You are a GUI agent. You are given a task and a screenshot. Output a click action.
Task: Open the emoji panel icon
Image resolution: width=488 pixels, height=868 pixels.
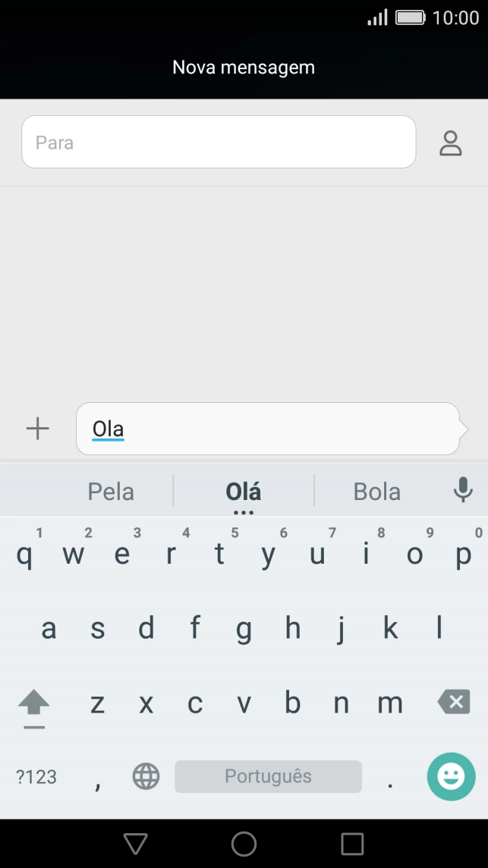[451, 776]
